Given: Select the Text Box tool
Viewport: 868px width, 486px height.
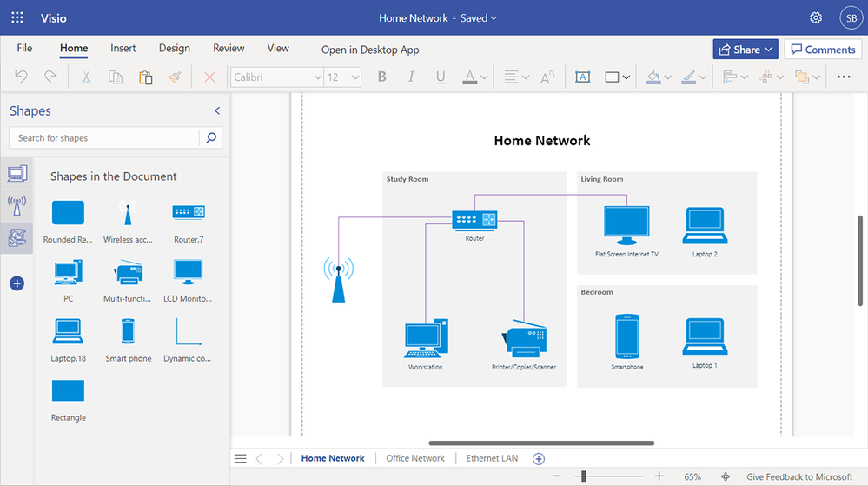Looking at the screenshot, I should (x=582, y=77).
